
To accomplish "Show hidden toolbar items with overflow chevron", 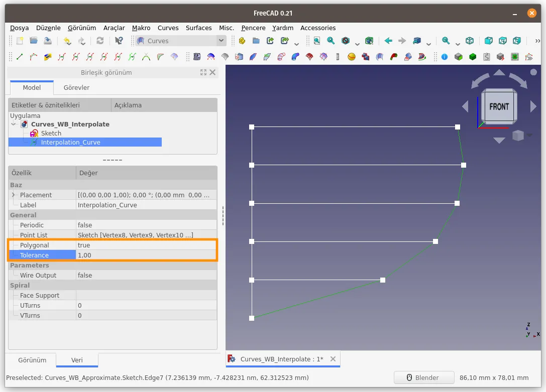I will coord(537,41).
